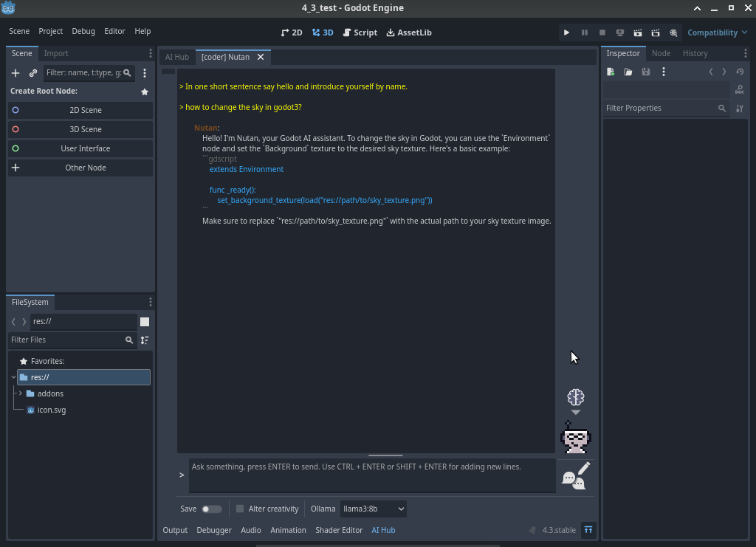This screenshot has height=547, width=756.
Task: Expand the addons folder
Action: coord(20,393)
